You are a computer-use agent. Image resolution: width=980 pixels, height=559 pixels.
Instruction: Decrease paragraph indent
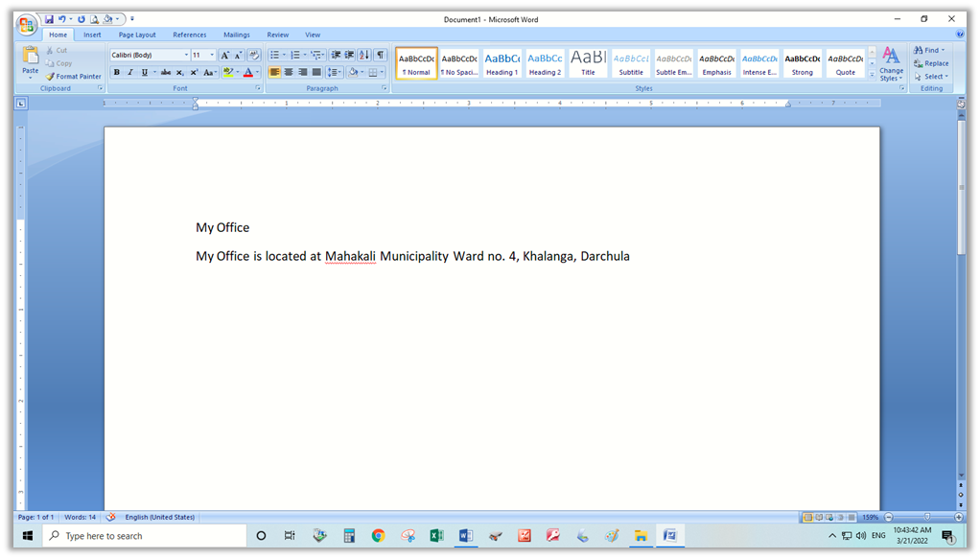tap(336, 55)
